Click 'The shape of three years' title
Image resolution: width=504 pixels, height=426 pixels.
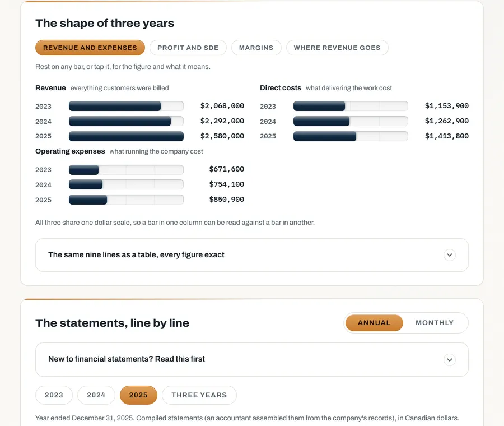[105, 23]
